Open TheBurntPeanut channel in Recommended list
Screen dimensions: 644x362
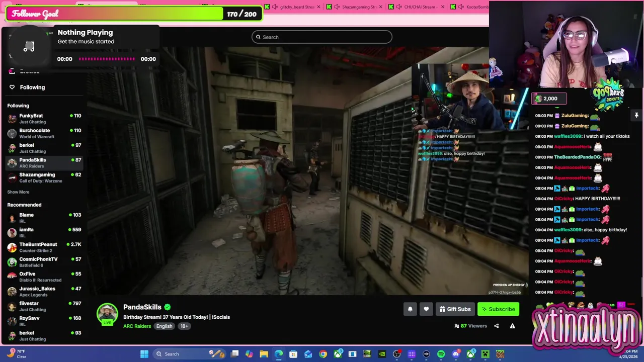tap(44, 247)
